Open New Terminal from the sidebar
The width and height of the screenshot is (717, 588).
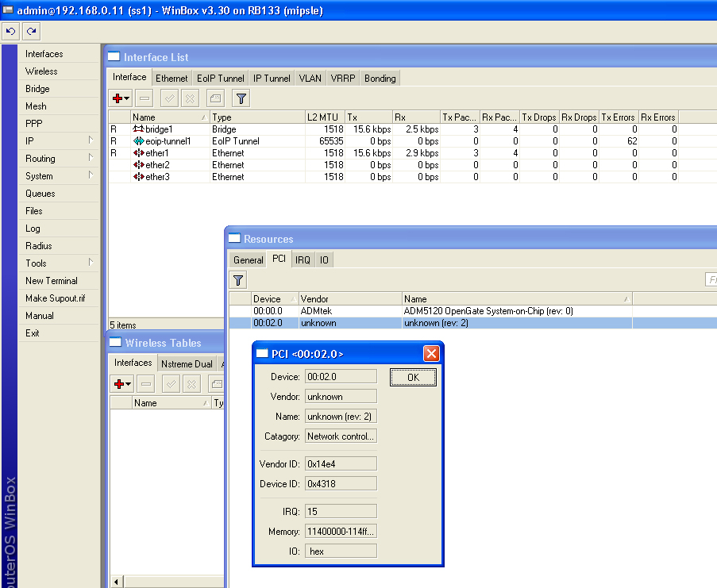(52, 281)
